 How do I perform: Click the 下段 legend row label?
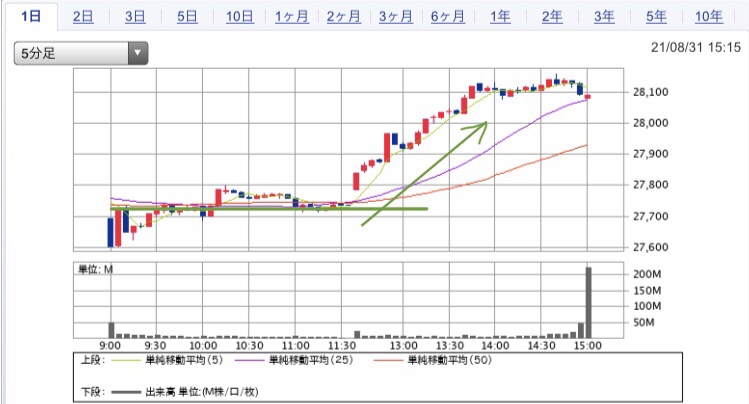click(92, 392)
